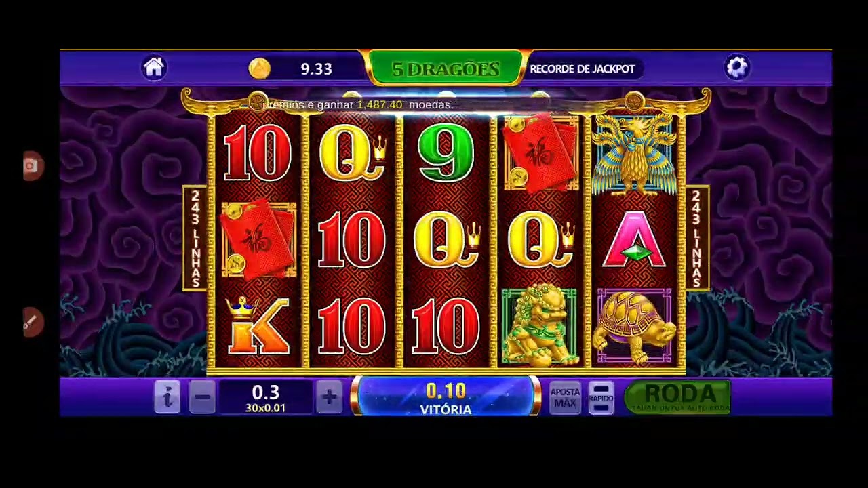The width and height of the screenshot is (868, 488).
Task: Tap the 0.10 Vitória win display
Action: pos(446,398)
